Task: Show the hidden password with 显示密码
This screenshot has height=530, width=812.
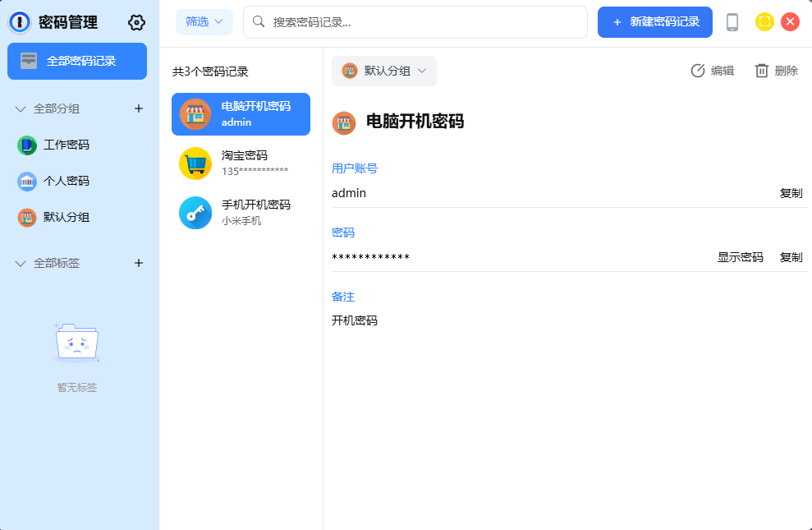Action: pyautogui.click(x=740, y=257)
